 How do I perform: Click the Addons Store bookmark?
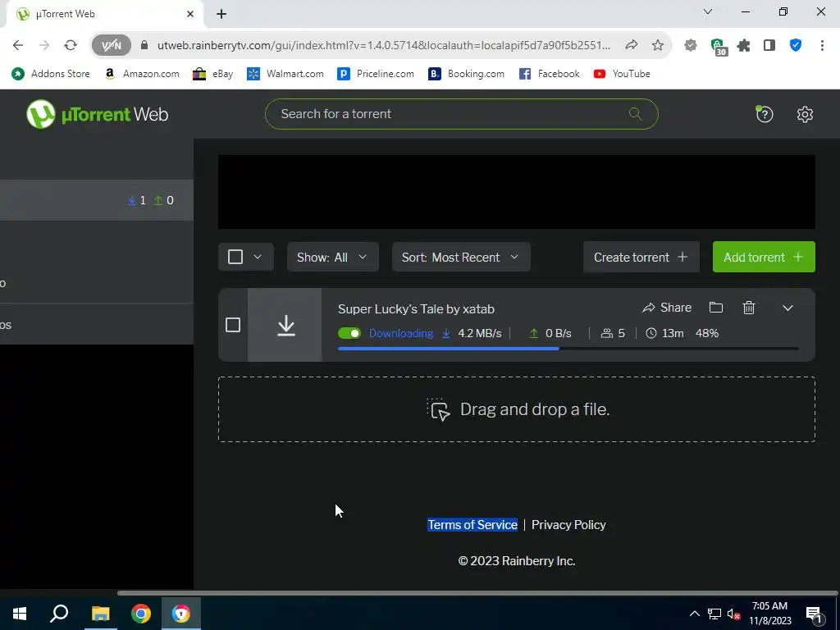51,74
